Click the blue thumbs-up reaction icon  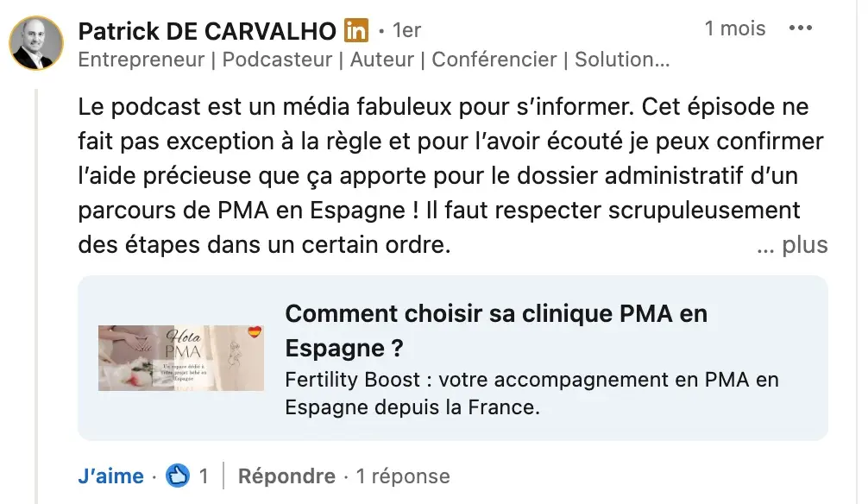(178, 476)
